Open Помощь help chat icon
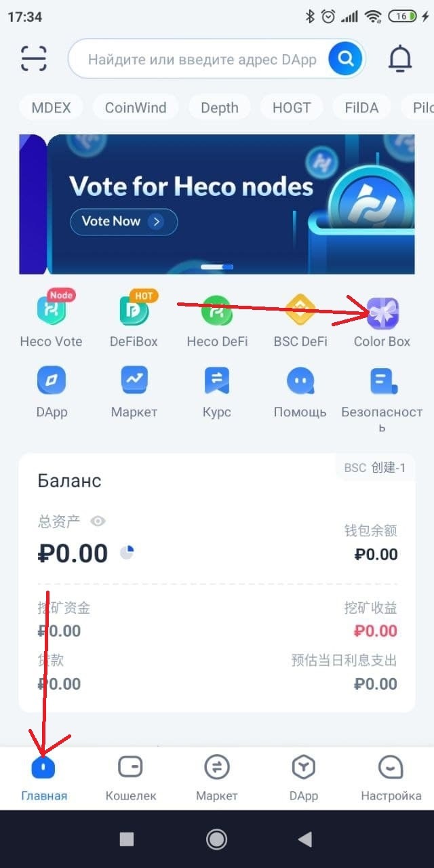 [x=300, y=381]
